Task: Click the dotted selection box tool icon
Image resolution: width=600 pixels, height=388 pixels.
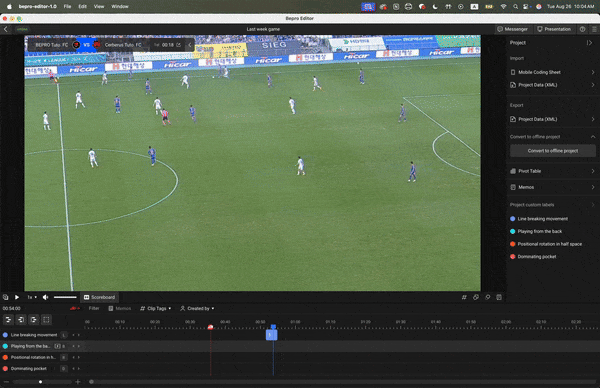Action: coord(46,320)
